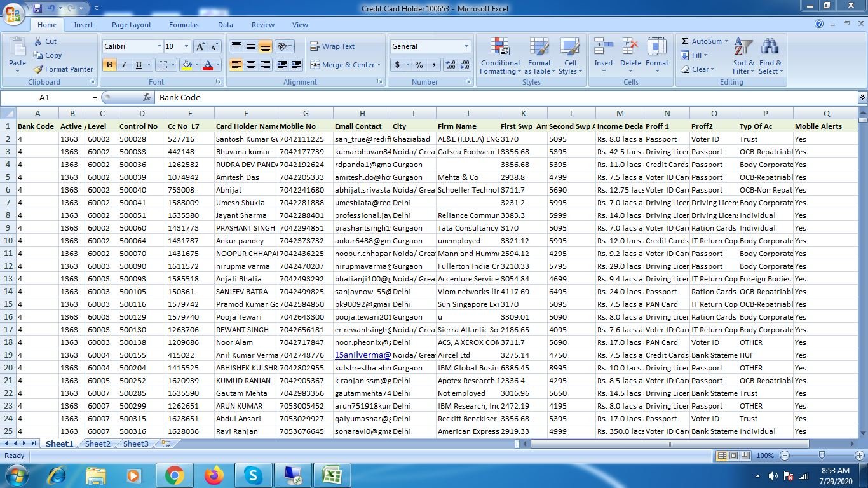Viewport: 868px width, 488px height.
Task: Set Center horizontal alignment
Action: 251,65
